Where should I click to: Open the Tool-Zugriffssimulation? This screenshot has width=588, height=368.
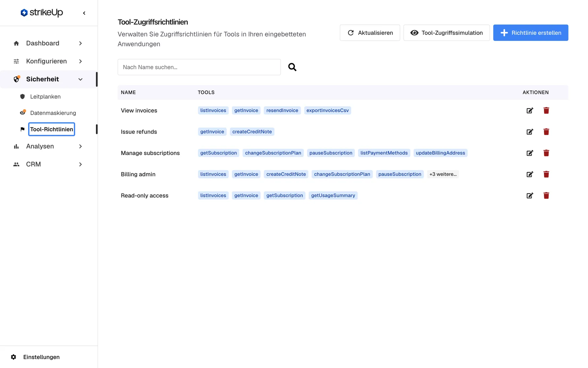pos(447,33)
